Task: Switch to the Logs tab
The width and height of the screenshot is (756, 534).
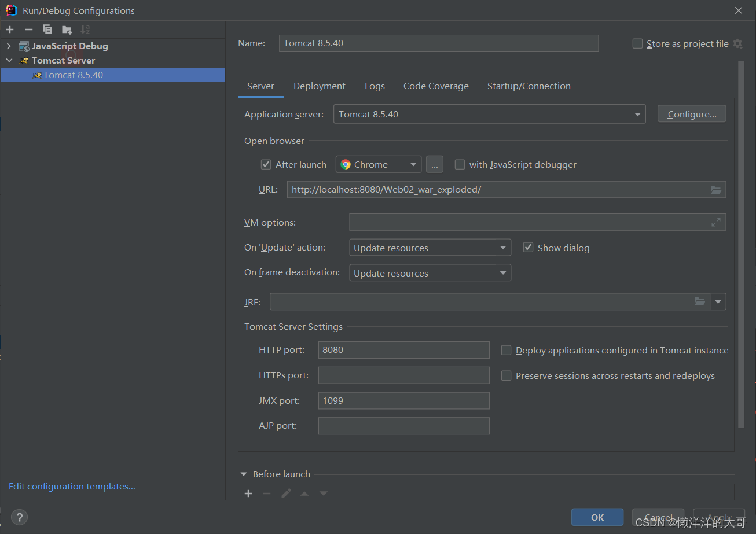Action: pos(375,86)
